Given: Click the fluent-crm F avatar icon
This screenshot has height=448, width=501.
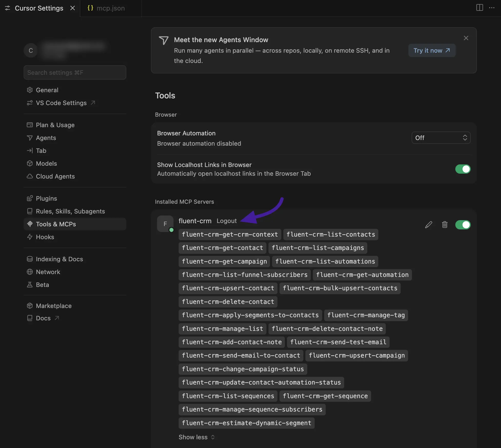Looking at the screenshot, I should coord(165,224).
